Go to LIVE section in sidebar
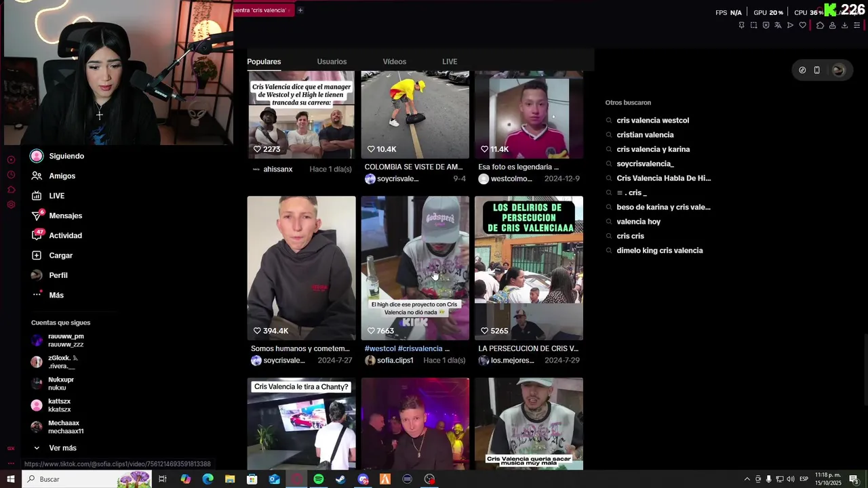Screen dimensions: 868x488 [48, 196]
